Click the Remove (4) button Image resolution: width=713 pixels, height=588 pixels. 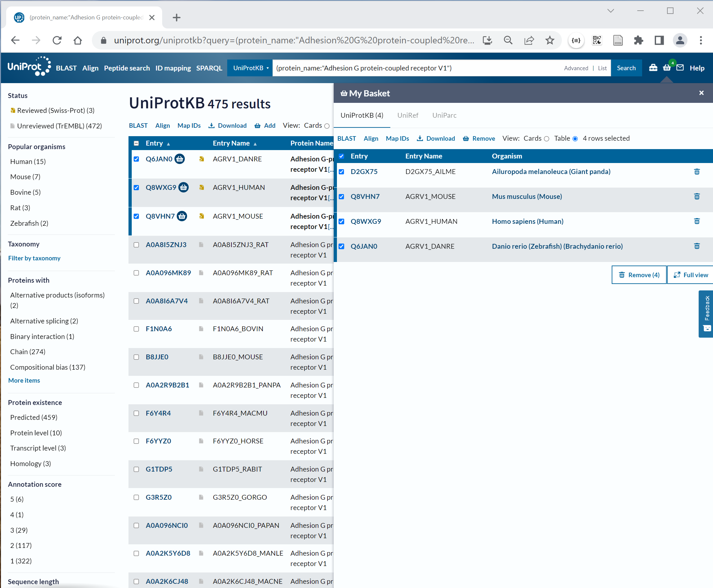click(639, 275)
